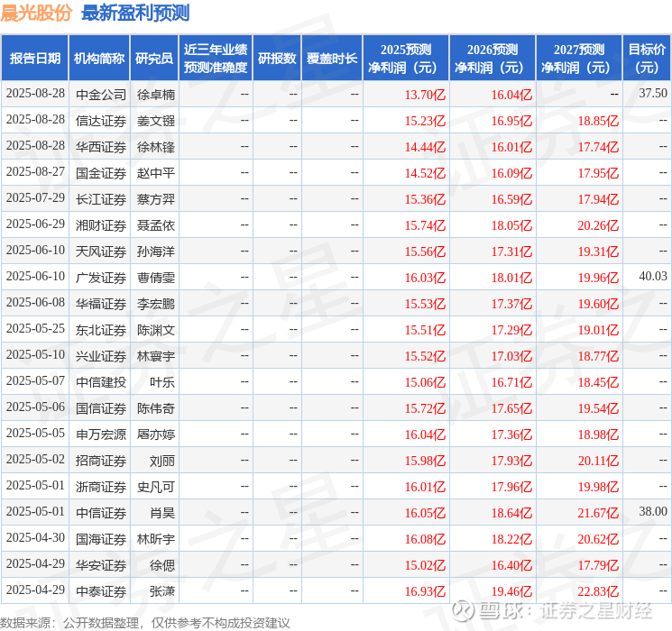
Task: Click the 华福证券 institution cell
Action: click(x=101, y=304)
